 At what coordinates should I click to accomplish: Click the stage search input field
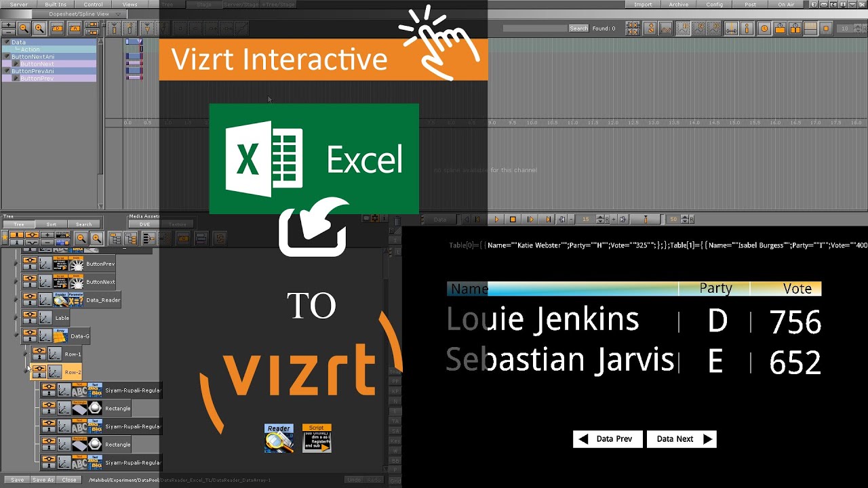[x=534, y=28]
